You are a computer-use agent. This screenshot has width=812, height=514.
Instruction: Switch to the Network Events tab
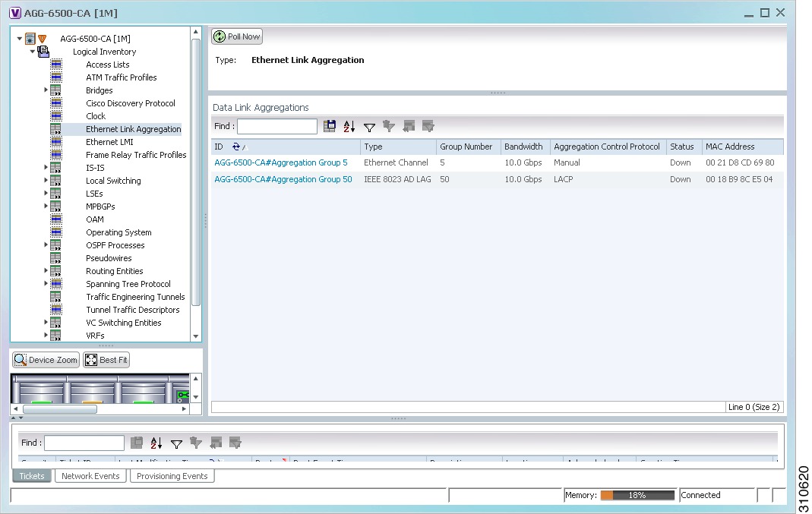click(90, 476)
